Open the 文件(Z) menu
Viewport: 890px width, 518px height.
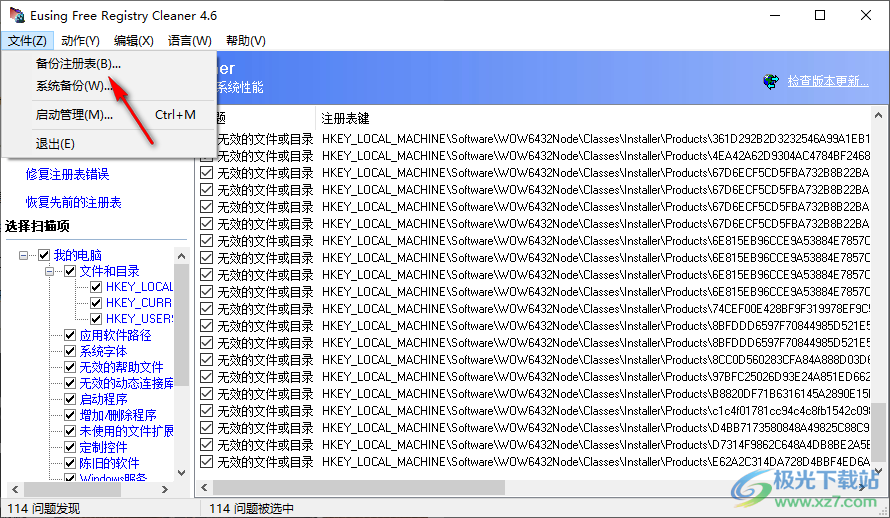27,41
